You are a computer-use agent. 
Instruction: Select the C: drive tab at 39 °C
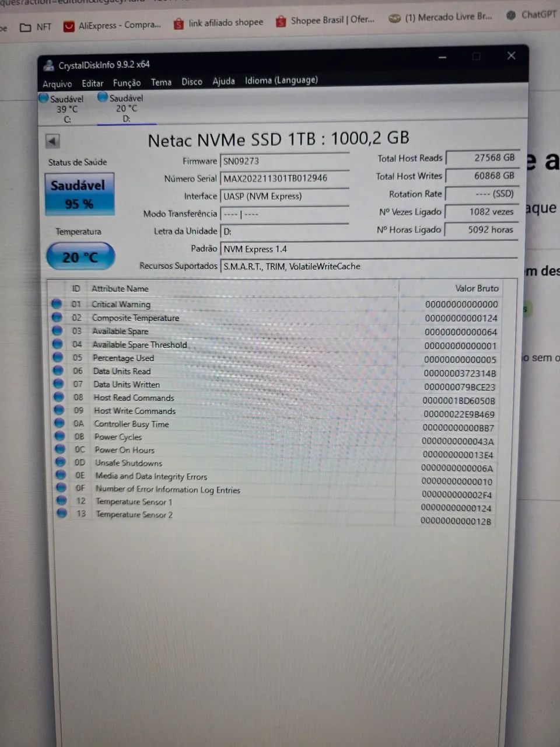pos(62,109)
